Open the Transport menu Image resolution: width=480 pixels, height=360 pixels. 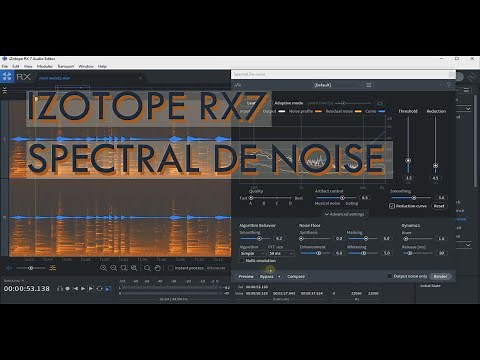coord(66,66)
